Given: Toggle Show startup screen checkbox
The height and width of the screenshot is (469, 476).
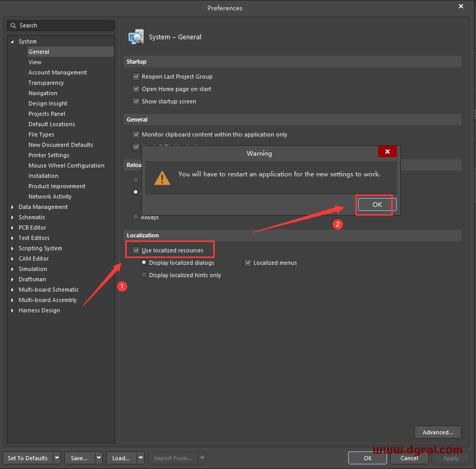Looking at the screenshot, I should pos(136,101).
